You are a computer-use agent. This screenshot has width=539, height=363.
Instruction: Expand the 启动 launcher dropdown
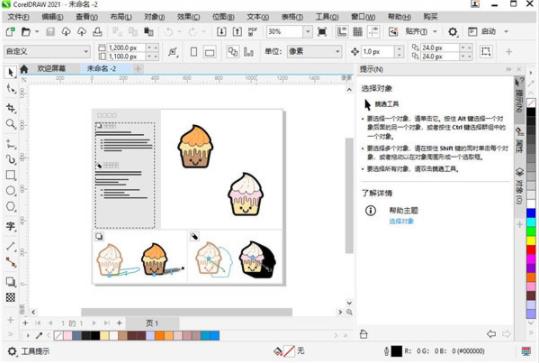pos(506,32)
